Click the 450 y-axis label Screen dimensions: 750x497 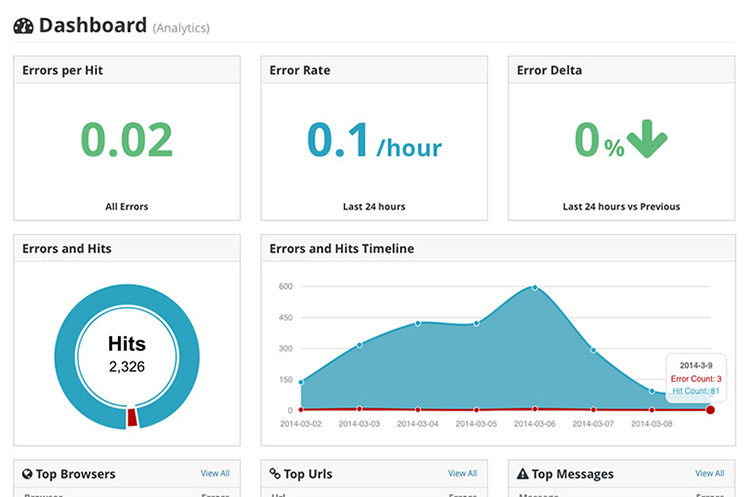tap(286, 318)
